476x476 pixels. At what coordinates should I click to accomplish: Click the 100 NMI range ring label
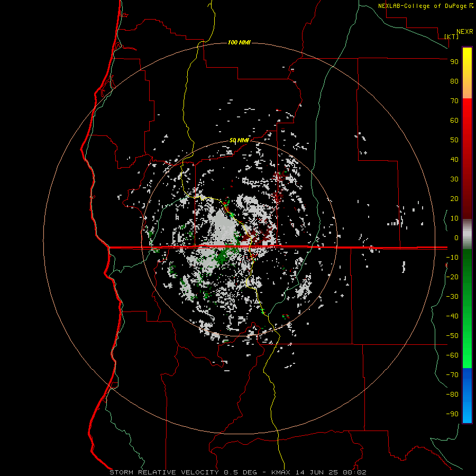click(239, 42)
